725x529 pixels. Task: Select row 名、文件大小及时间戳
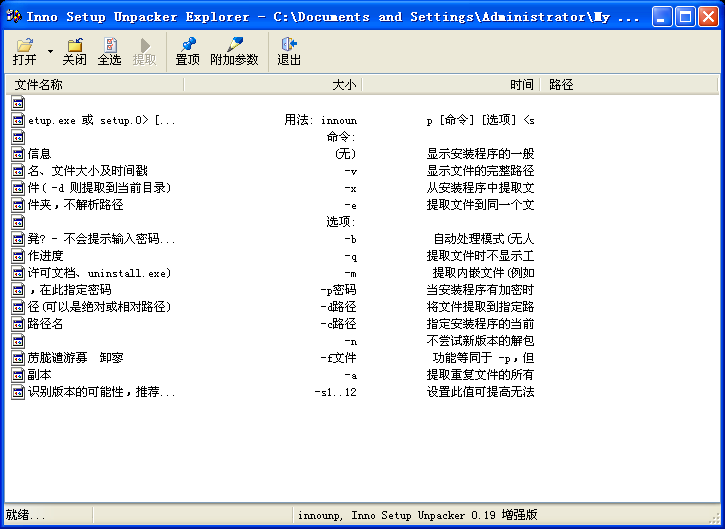88,171
